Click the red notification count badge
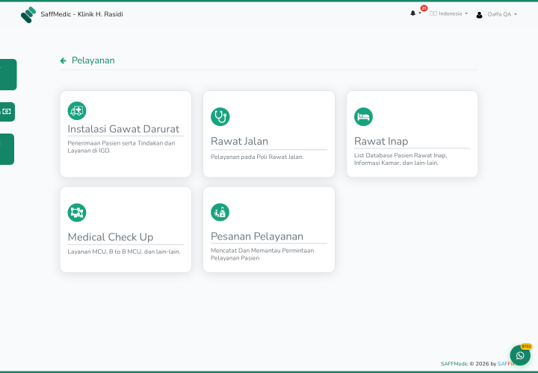Image resolution: width=538 pixels, height=373 pixels. pos(424,8)
